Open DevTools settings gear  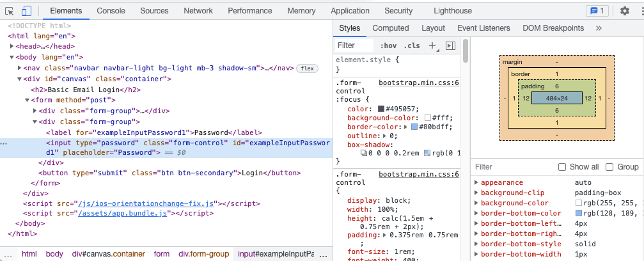tap(625, 11)
